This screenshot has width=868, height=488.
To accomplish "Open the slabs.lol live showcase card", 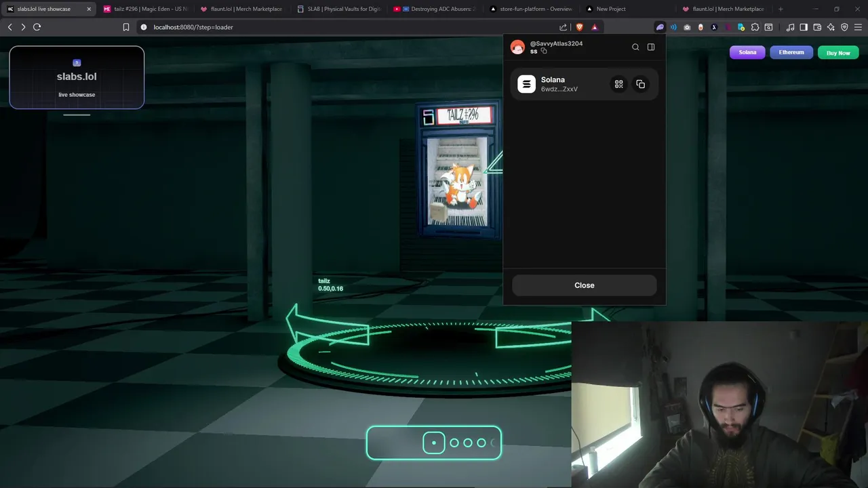I will point(77,77).
